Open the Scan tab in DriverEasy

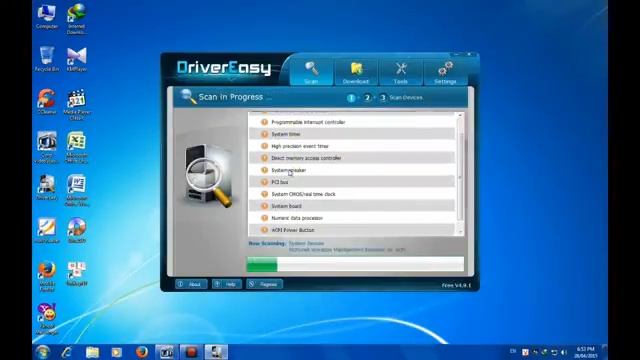(311, 72)
